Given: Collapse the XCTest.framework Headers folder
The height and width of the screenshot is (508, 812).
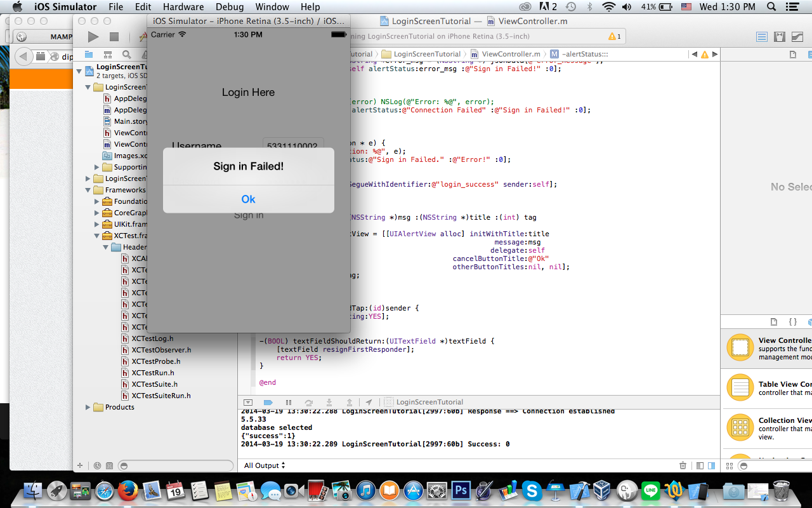Looking at the screenshot, I should pyautogui.click(x=105, y=247).
